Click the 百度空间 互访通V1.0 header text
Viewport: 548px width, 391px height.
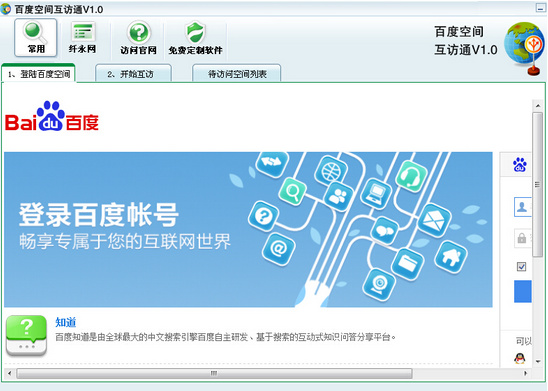click(466, 41)
